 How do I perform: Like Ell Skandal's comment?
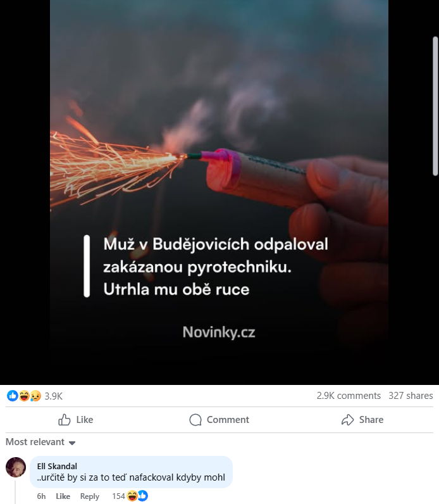[63, 496]
